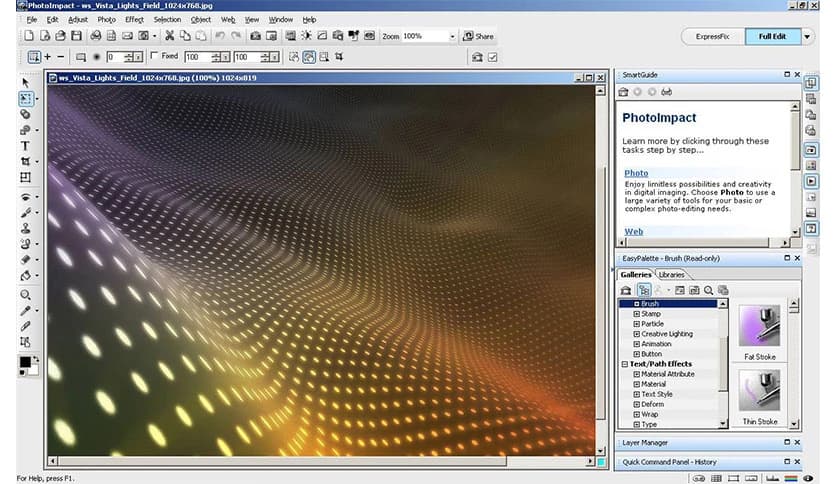The image size is (836, 484).
Task: Select the Button gallery item
Action: point(651,354)
